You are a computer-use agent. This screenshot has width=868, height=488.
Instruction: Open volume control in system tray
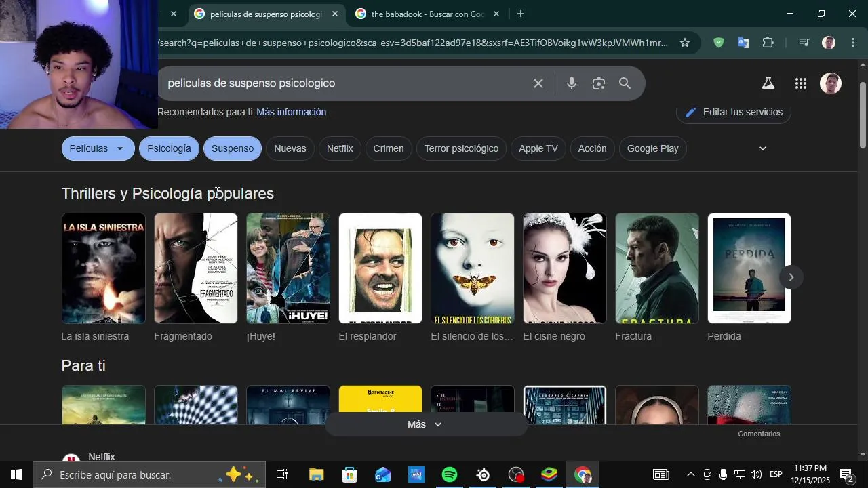point(756,475)
